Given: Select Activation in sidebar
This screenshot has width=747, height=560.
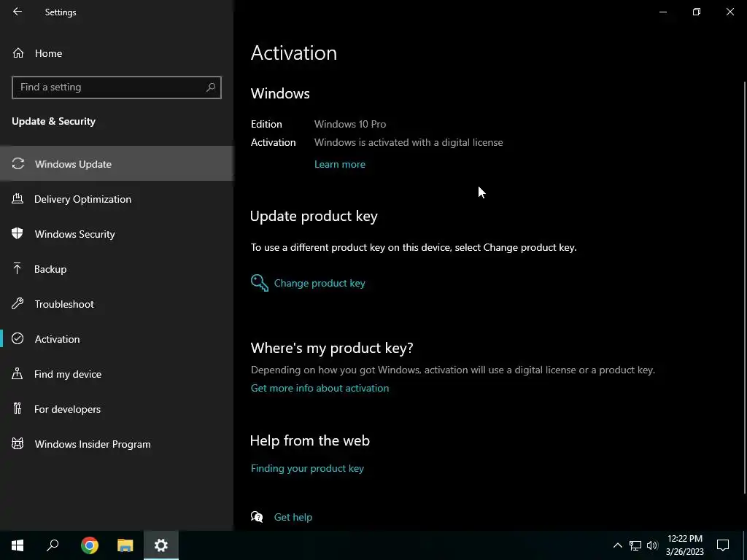Looking at the screenshot, I should pos(117,339).
